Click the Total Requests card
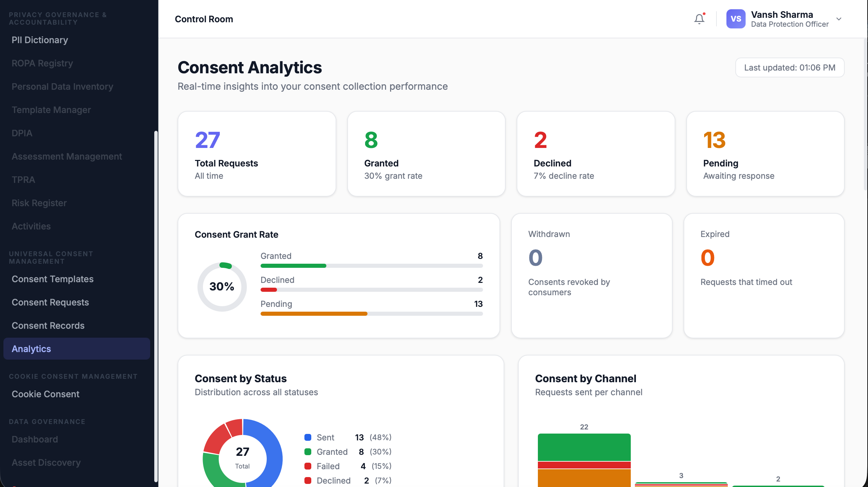This screenshot has width=868, height=487. click(257, 154)
